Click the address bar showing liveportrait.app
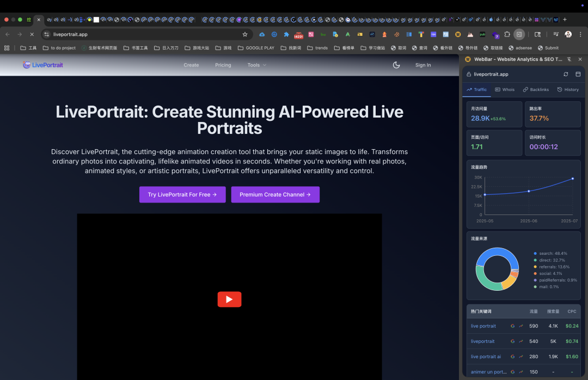 tap(146, 34)
